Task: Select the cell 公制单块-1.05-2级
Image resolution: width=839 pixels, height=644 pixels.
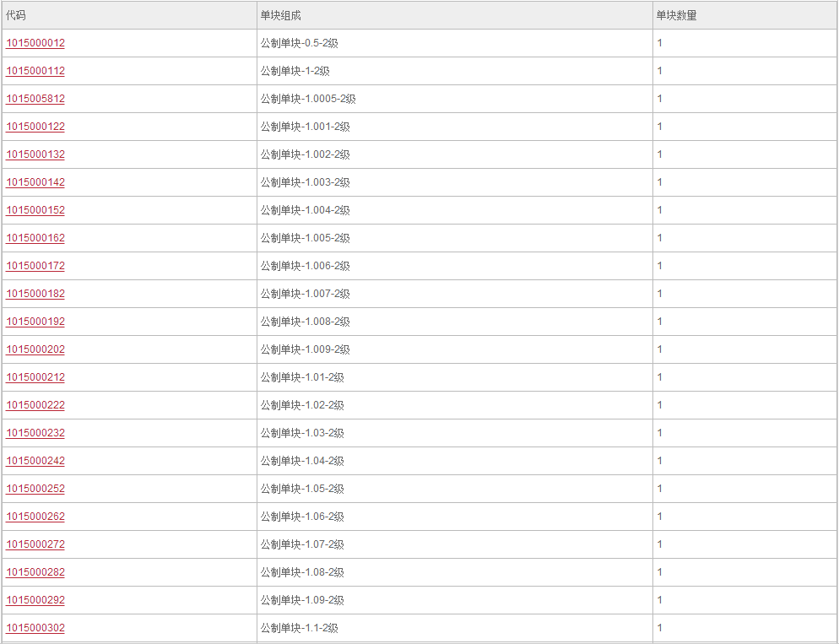Action: click(455, 488)
